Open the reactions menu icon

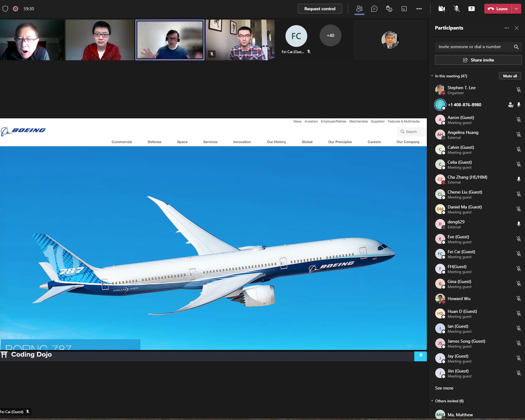click(x=389, y=9)
